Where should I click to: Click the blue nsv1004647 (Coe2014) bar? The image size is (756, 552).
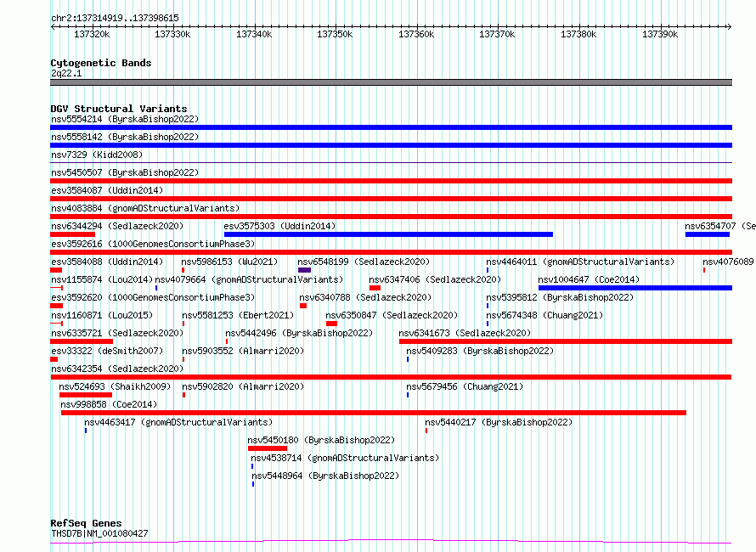click(x=635, y=288)
